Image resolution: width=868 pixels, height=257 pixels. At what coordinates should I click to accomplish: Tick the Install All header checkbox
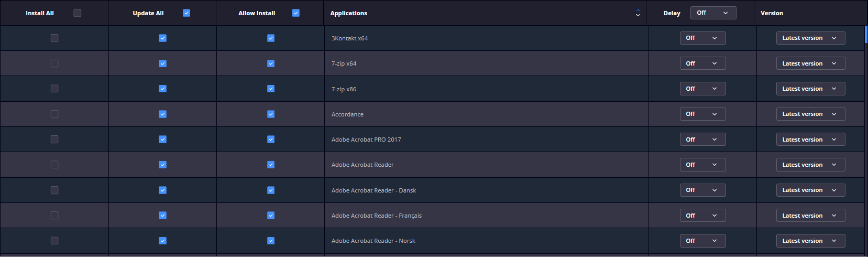point(78,13)
